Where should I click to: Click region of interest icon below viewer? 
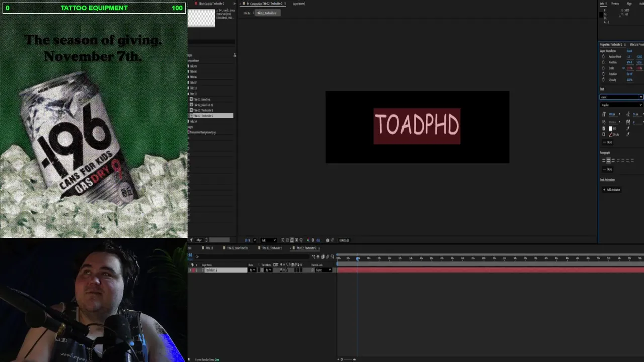(x=296, y=240)
